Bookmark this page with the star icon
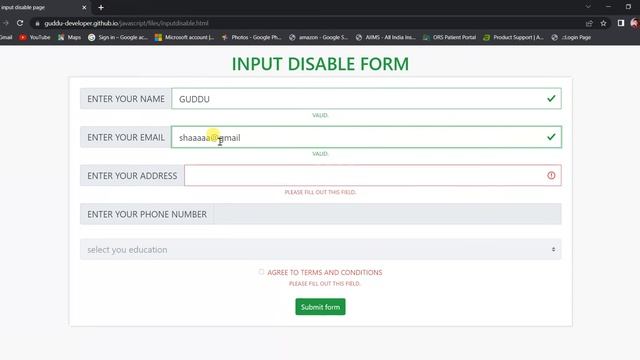 [x=603, y=23]
